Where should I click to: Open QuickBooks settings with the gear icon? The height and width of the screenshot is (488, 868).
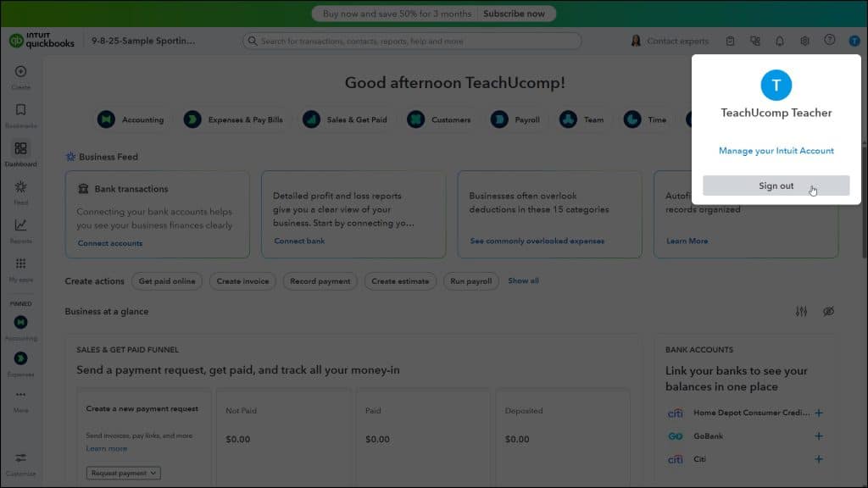tap(805, 40)
